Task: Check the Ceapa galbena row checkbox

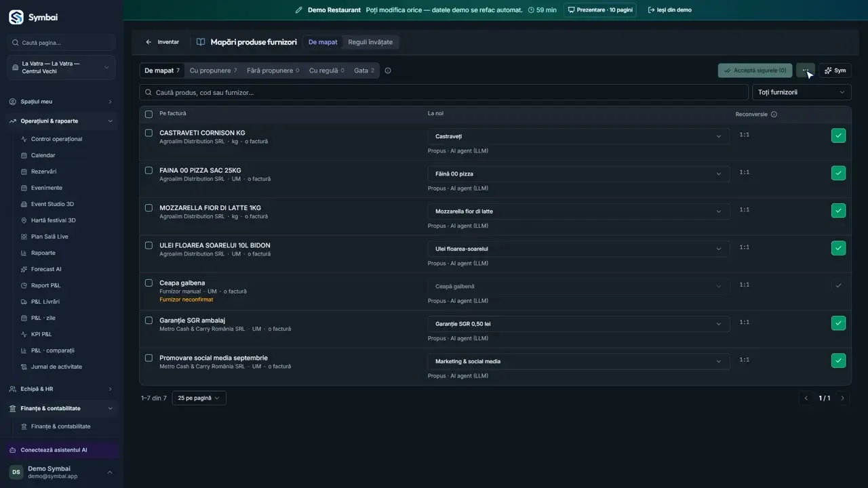Action: coord(149,283)
